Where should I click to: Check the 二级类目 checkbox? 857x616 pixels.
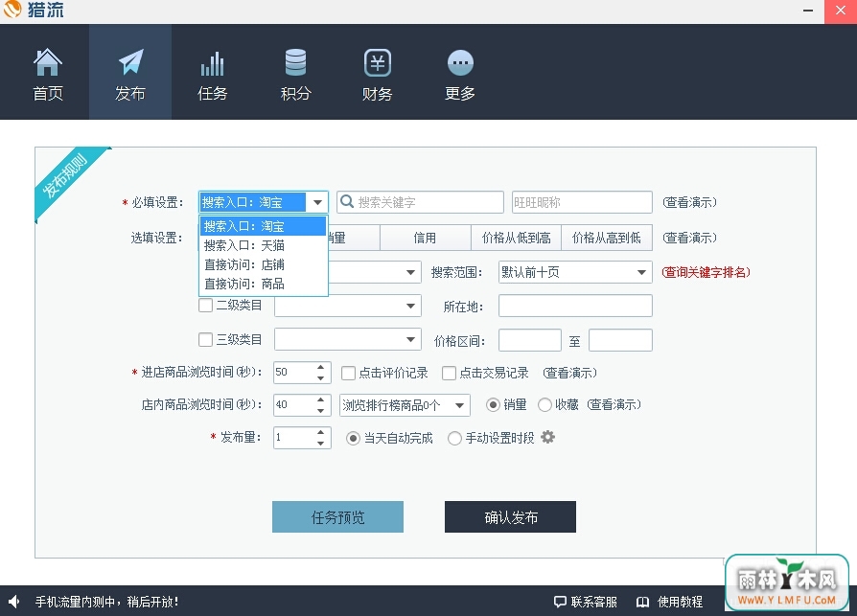(x=205, y=305)
